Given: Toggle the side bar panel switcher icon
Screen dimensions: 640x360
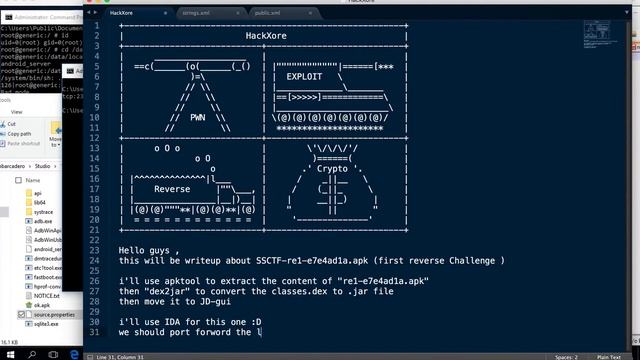Looking at the screenshot, I should 90,357.
